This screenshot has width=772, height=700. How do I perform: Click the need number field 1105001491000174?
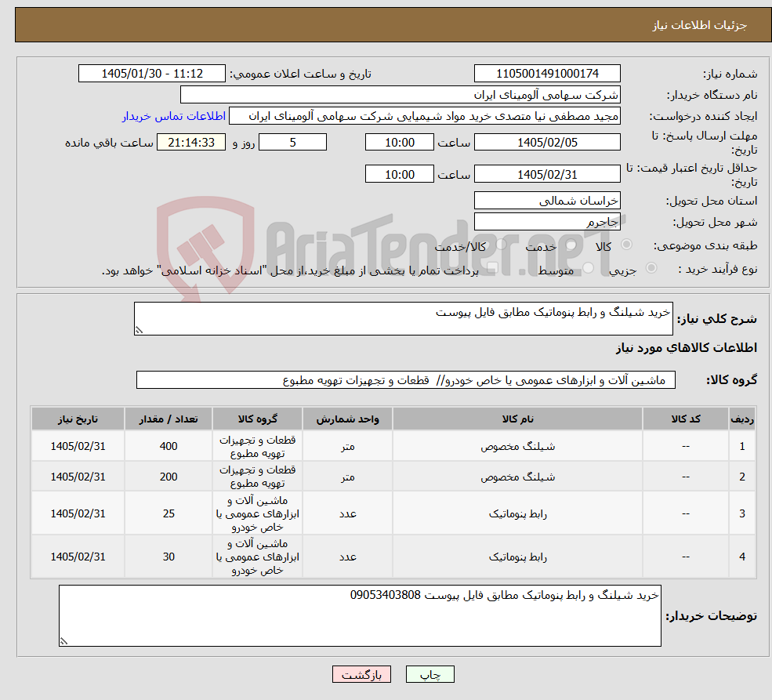pos(547,74)
